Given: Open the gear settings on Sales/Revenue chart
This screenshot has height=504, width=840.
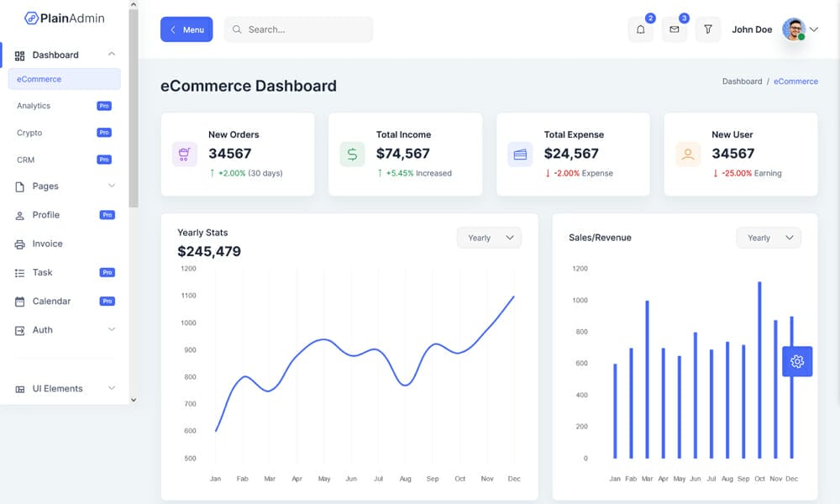Looking at the screenshot, I should point(796,360).
